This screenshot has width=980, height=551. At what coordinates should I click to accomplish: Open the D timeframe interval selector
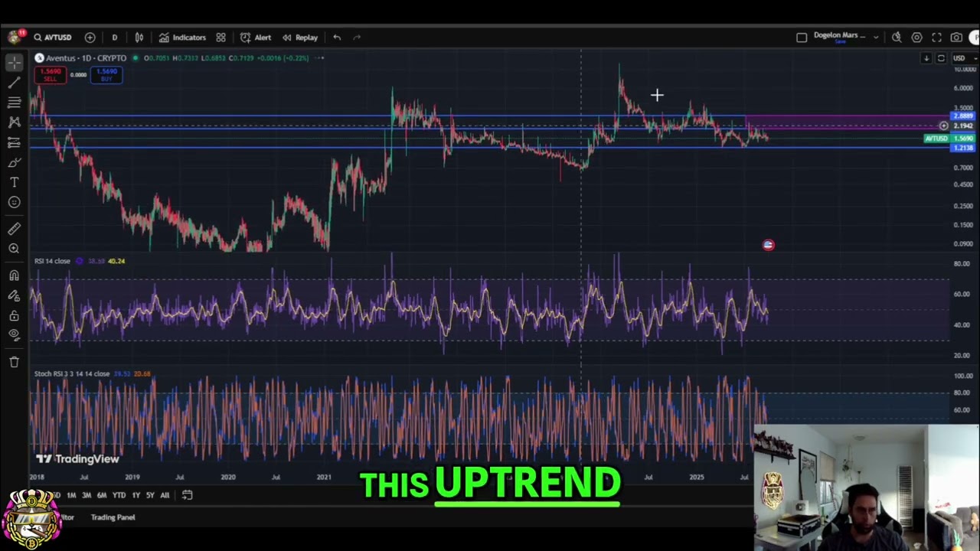click(115, 37)
